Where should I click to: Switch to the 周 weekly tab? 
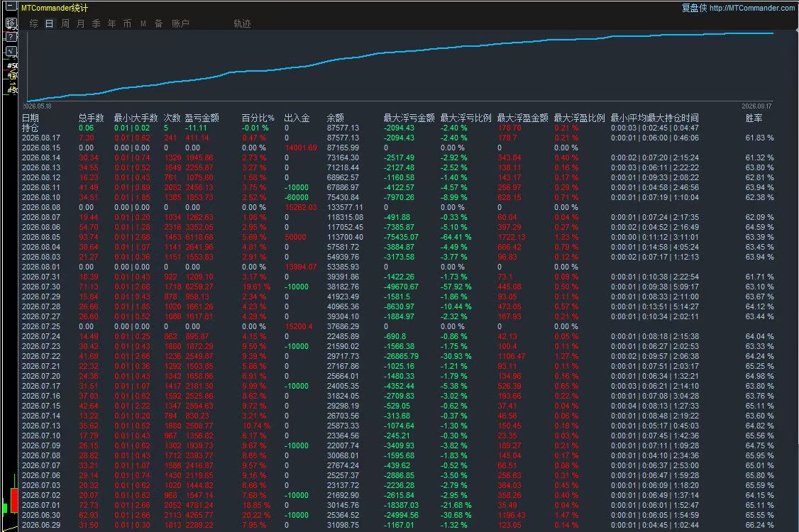(65, 23)
